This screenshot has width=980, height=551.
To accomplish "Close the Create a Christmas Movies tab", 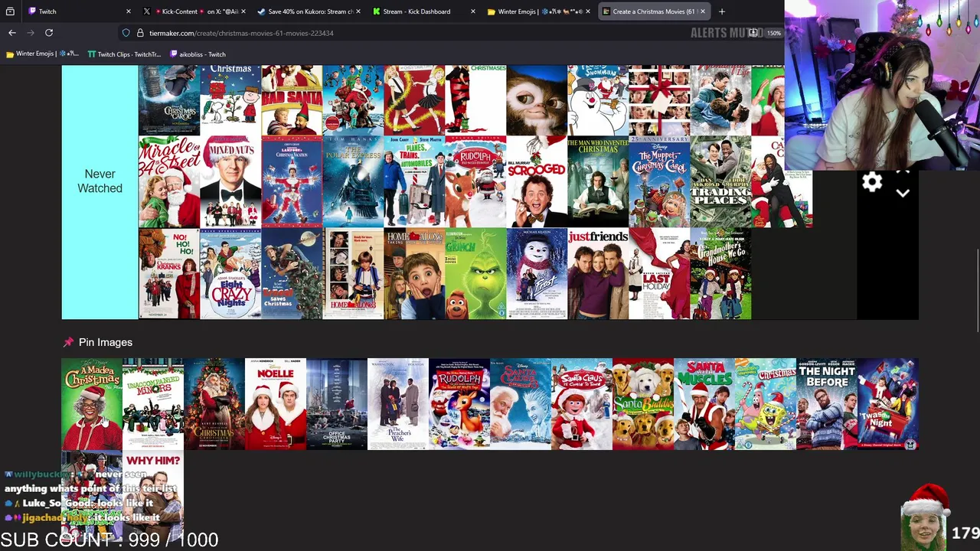I will point(702,11).
